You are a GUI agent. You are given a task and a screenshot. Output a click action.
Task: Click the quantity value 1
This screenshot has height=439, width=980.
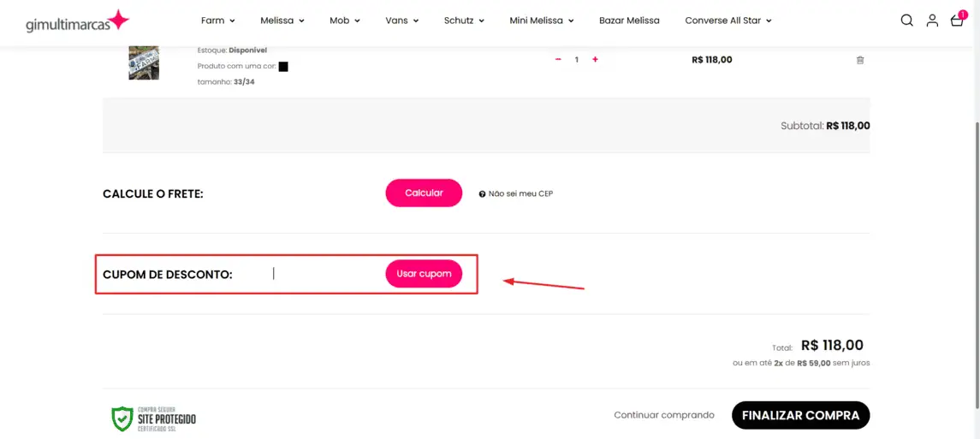[x=576, y=59]
